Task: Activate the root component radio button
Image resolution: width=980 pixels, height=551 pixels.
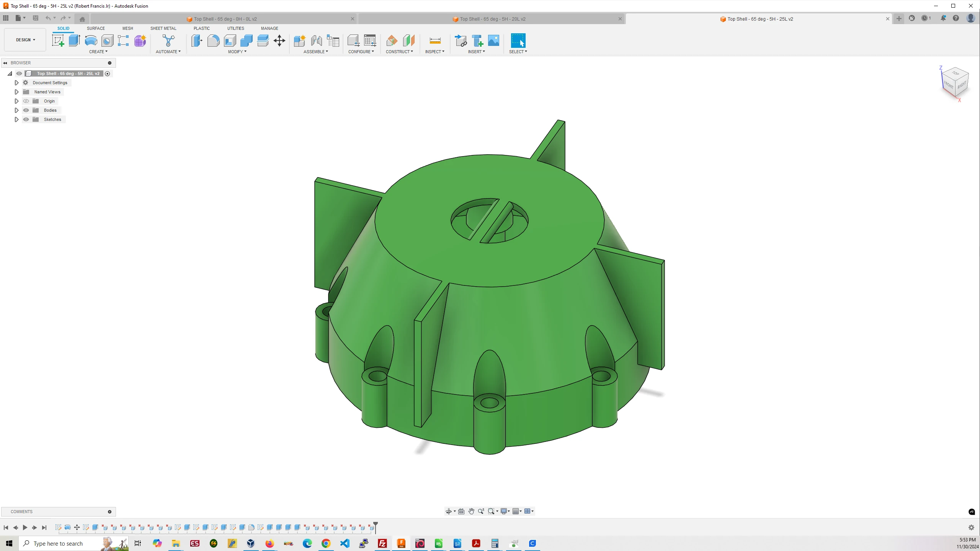Action: coord(108,73)
